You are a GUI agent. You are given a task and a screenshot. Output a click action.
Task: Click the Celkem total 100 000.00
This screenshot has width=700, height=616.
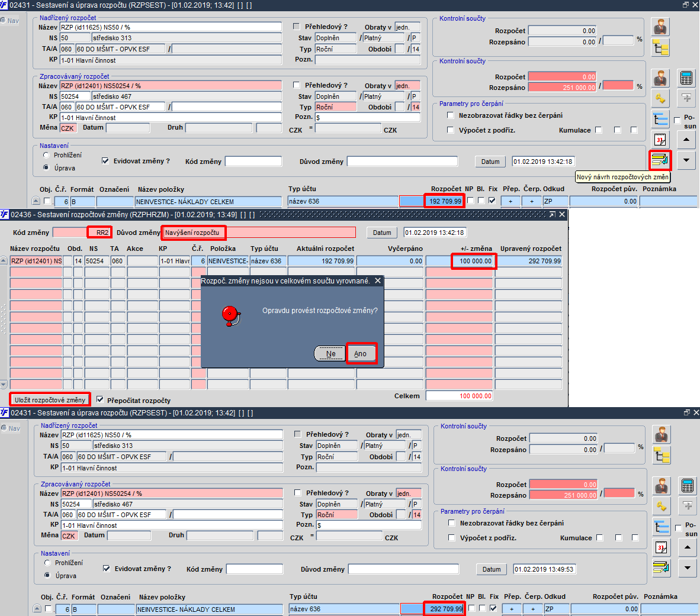click(460, 396)
